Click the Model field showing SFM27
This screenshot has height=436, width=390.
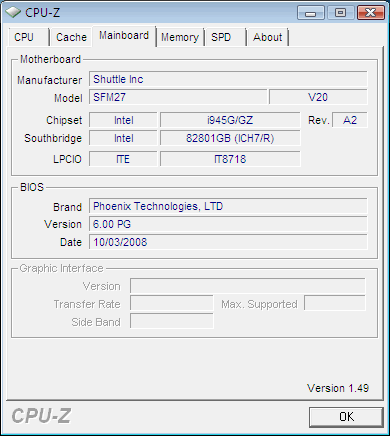tap(178, 97)
